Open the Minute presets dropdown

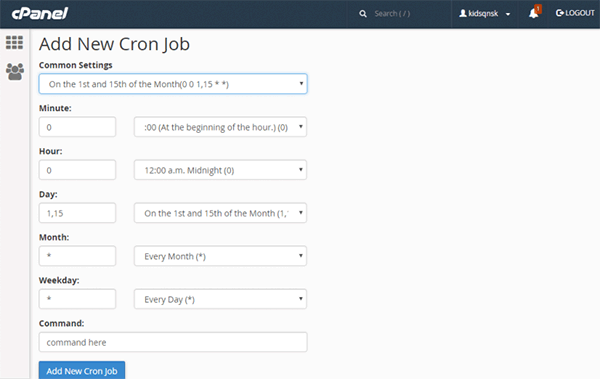tap(220, 127)
